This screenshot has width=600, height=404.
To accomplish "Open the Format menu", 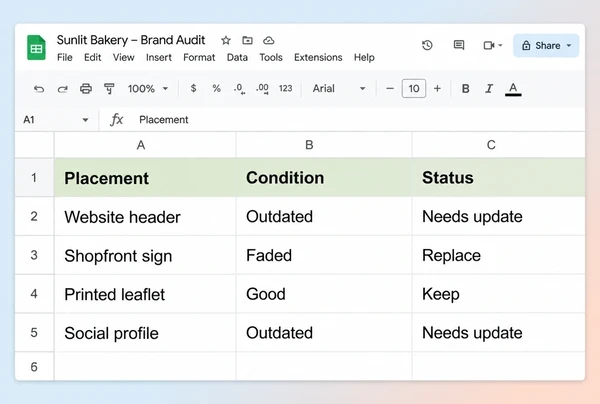I will click(x=199, y=57).
